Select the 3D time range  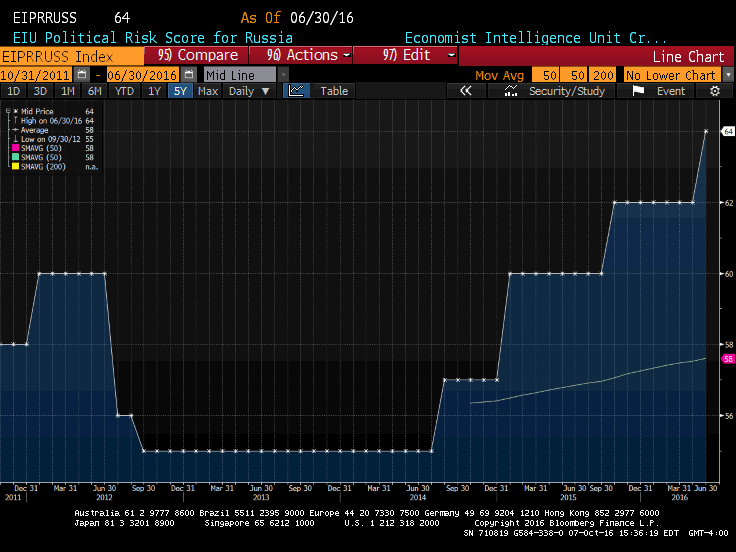pos(40,91)
